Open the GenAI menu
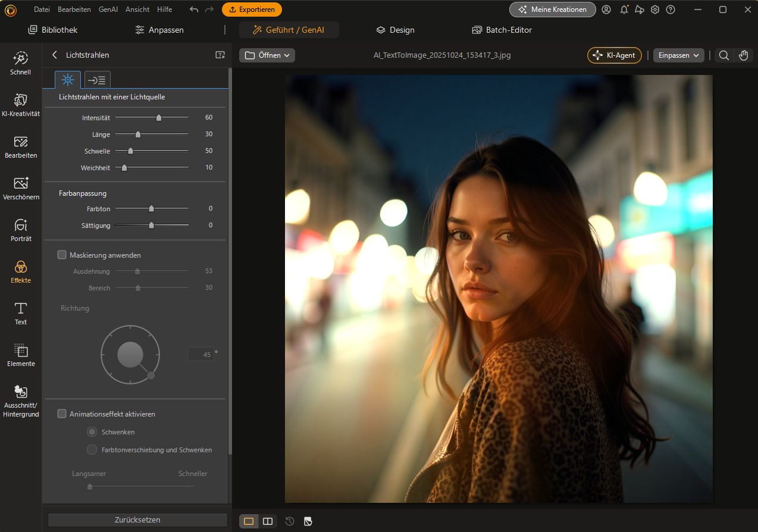This screenshot has width=758, height=532. 108,10
